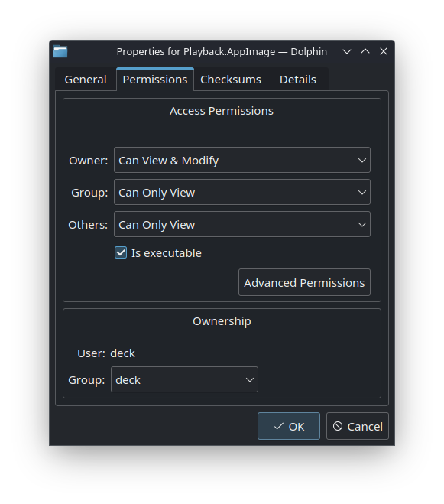Open the Others permissions dropdown
Image resolution: width=444 pixels, height=504 pixels.
[242, 224]
